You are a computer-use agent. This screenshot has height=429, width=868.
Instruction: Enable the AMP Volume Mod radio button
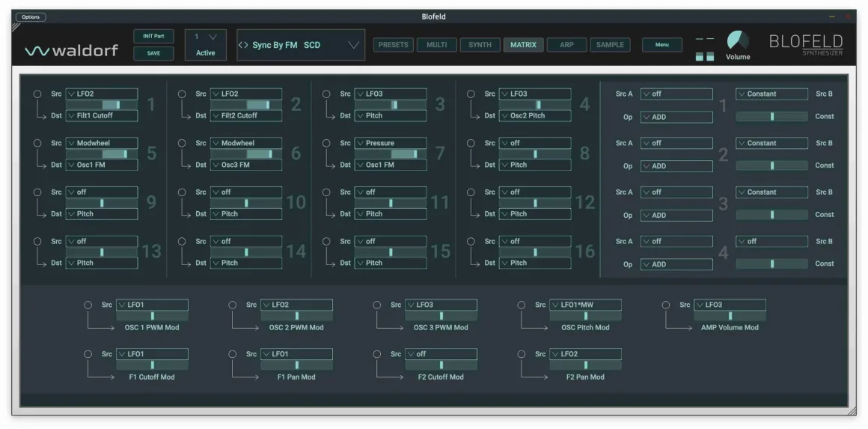666,305
